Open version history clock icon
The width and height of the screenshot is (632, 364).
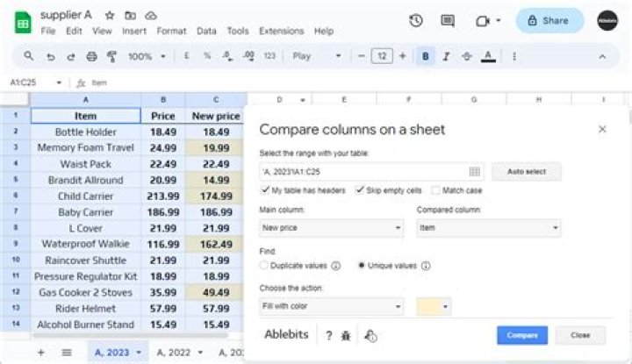click(x=416, y=20)
